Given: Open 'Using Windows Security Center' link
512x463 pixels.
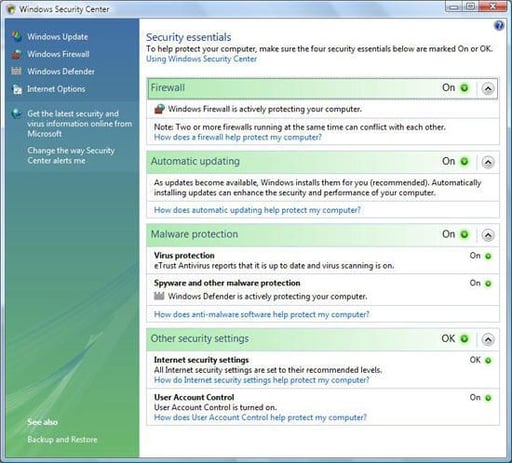Looking at the screenshot, I should pos(201,59).
